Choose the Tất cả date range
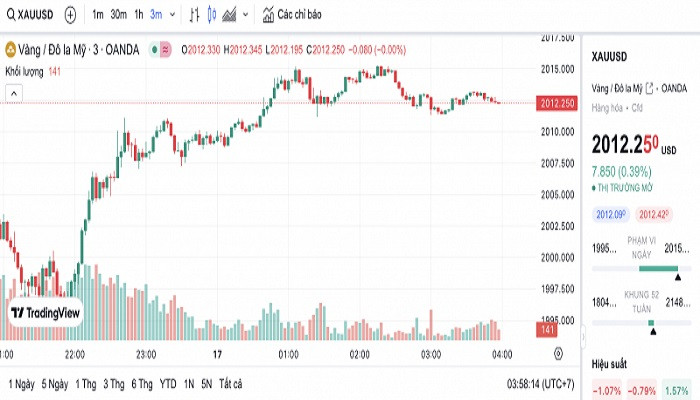The width and height of the screenshot is (700, 400). 230,384
